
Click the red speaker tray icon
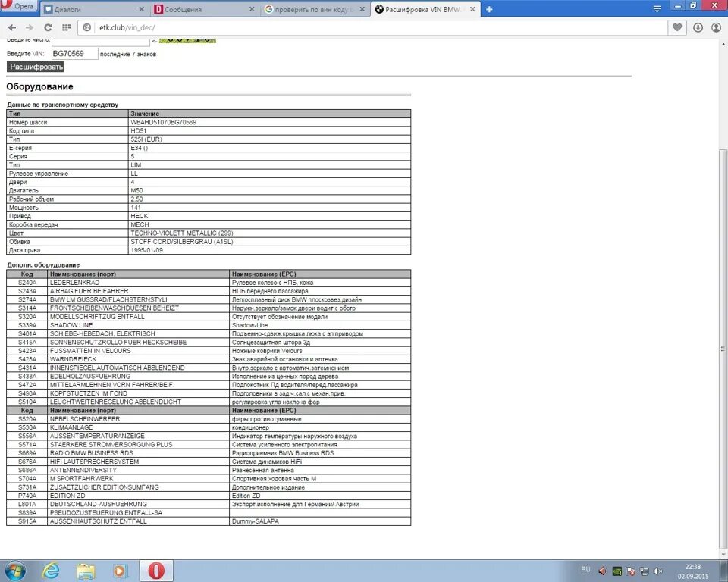(603, 571)
